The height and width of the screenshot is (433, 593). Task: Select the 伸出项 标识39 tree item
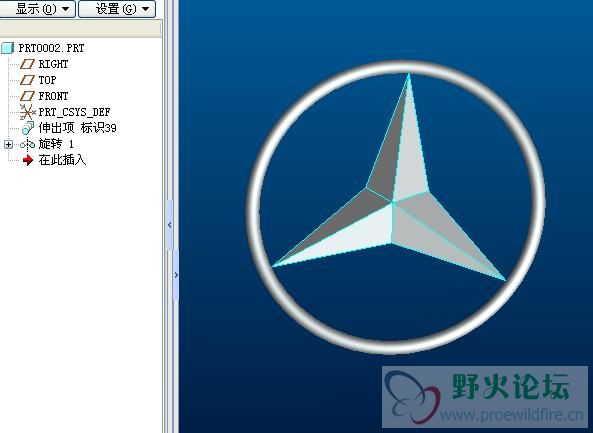click(x=78, y=128)
